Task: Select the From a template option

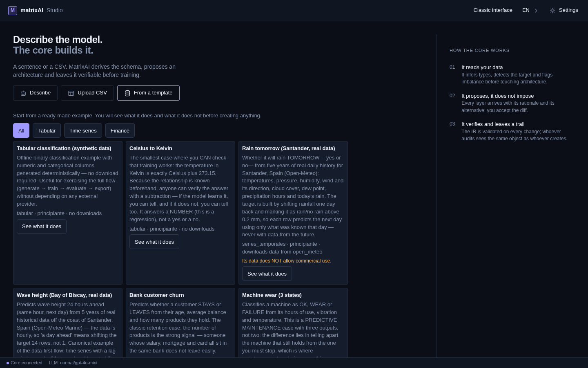Action: point(148,93)
